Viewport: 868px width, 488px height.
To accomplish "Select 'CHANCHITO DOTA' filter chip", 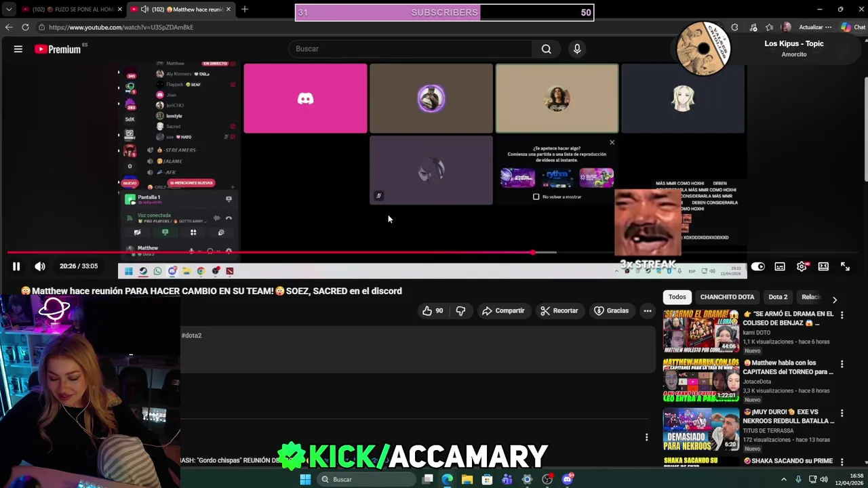I will (x=727, y=297).
